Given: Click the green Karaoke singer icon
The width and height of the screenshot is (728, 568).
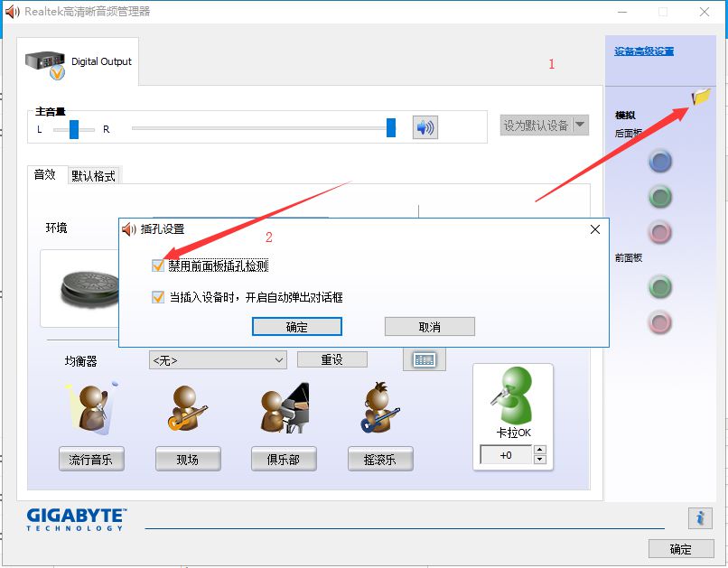Looking at the screenshot, I should tap(513, 396).
